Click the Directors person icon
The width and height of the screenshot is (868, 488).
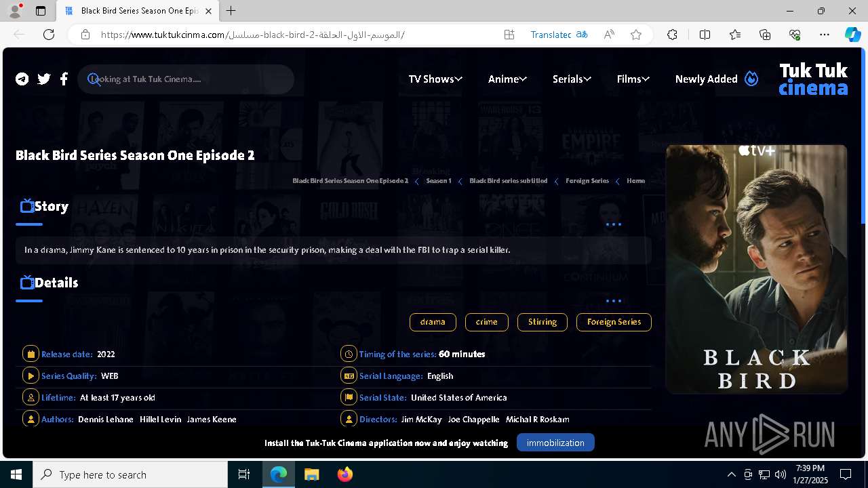[x=349, y=419]
